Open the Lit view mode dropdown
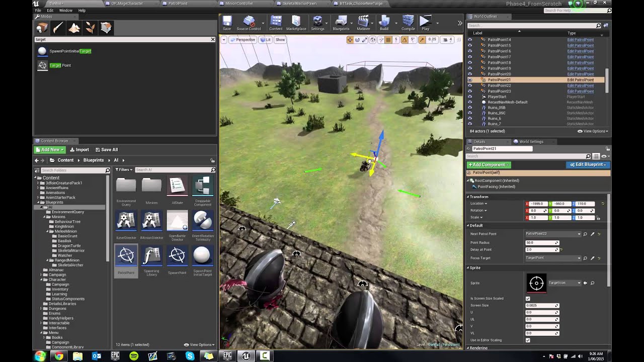 tap(265, 40)
